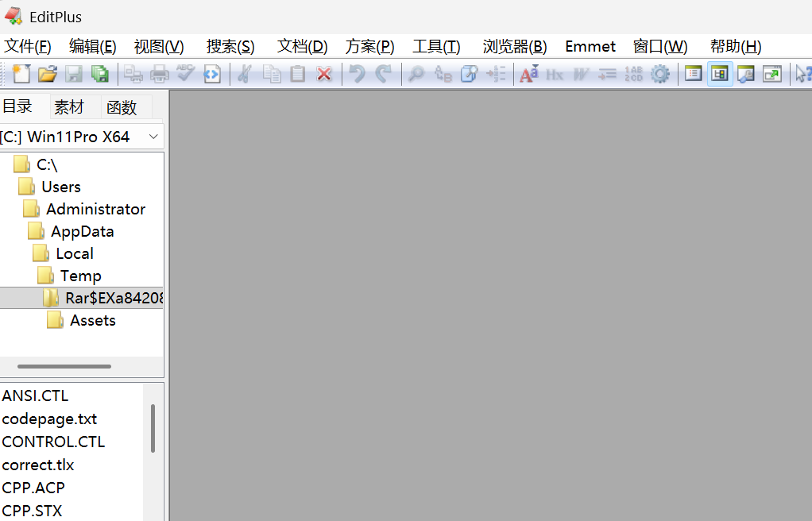Open the 搜索 menu
The width and height of the screenshot is (812, 521).
230,46
